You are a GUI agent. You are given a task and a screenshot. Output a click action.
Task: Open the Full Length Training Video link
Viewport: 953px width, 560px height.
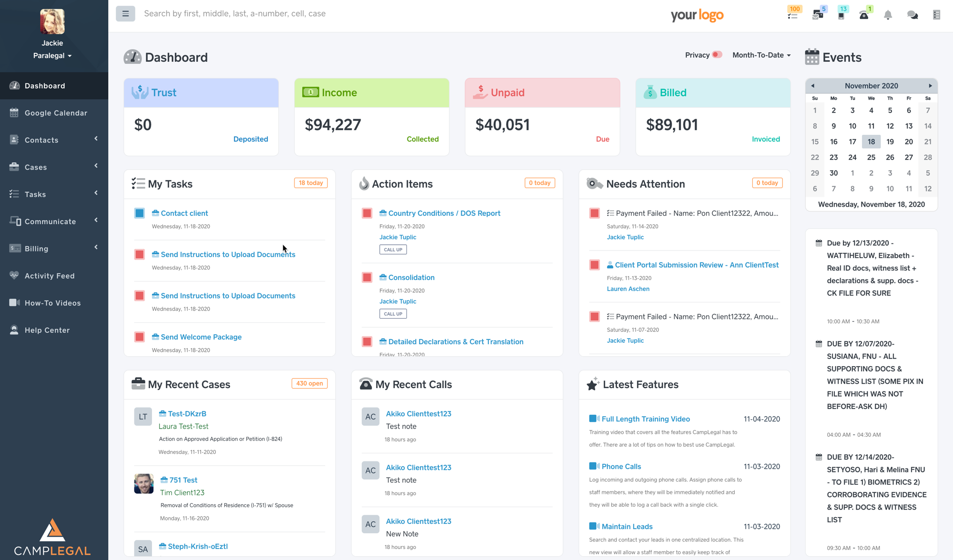645,419
